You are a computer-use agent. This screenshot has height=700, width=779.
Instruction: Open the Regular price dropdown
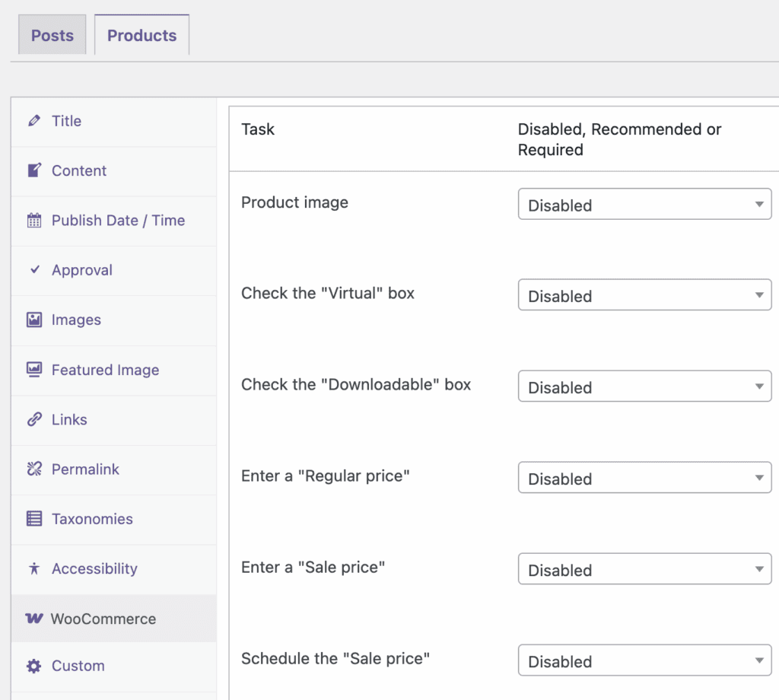pos(644,478)
